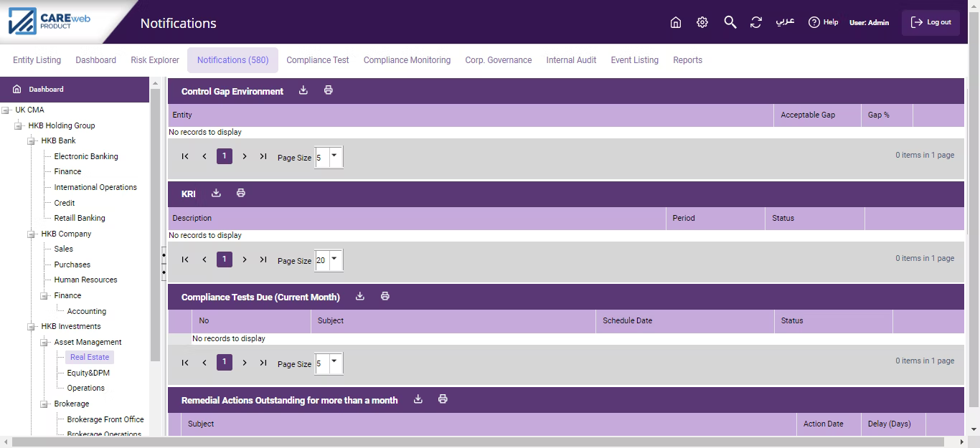Download the Compliance Tests Due report
This screenshot has height=448, width=980.
click(x=359, y=295)
